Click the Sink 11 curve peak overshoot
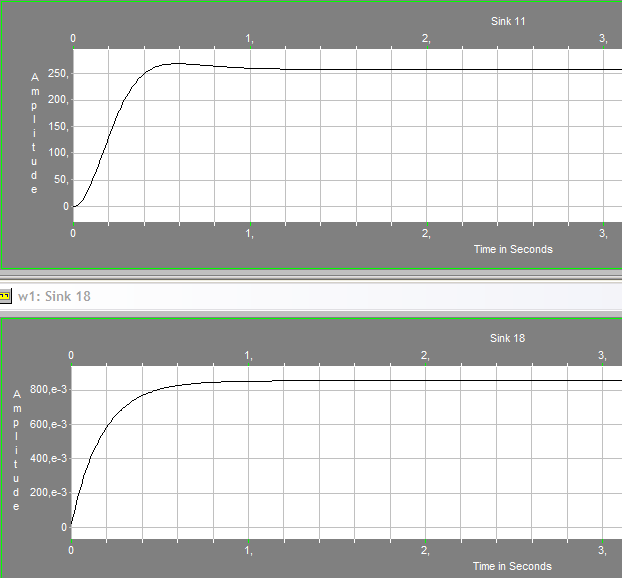 point(177,63)
